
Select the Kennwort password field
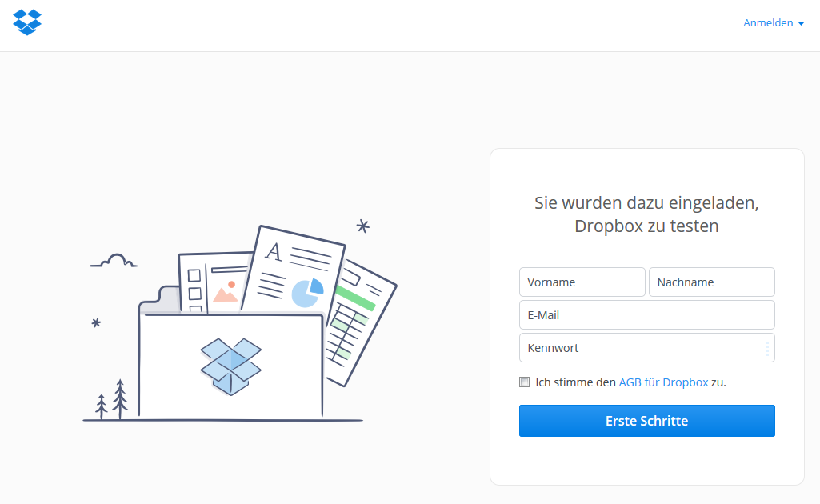[x=647, y=348]
